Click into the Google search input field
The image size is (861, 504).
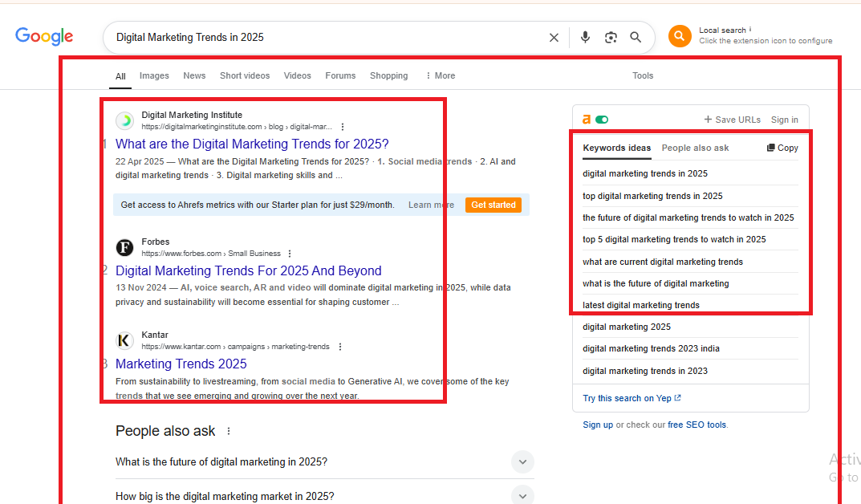coord(330,38)
